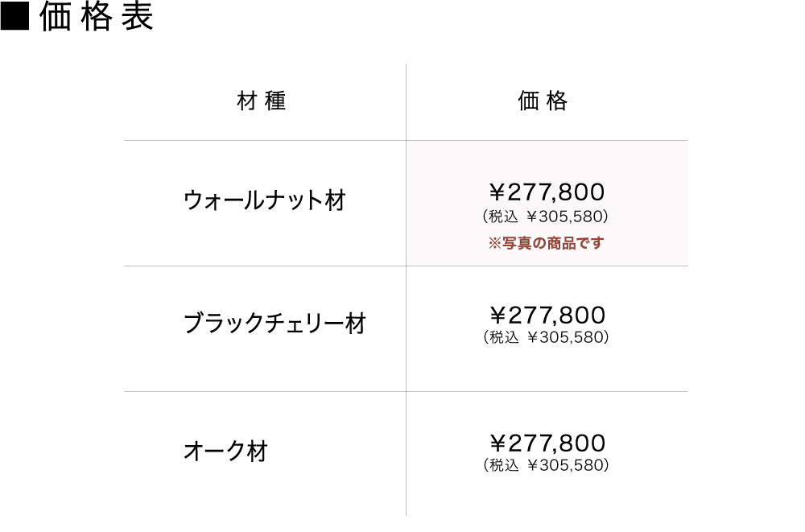The width and height of the screenshot is (805, 532).
Task: Click the yen symbol in ウォールナット材 price
Action: tap(498, 192)
